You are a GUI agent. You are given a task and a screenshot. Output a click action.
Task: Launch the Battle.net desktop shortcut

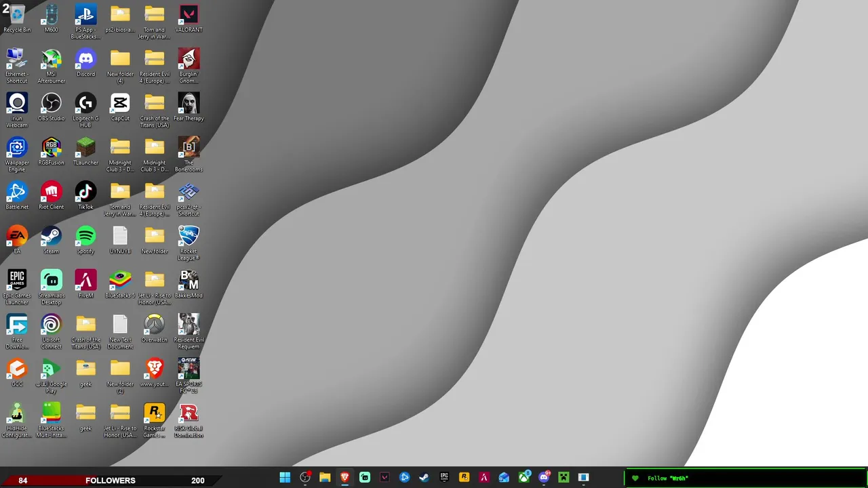click(x=17, y=191)
